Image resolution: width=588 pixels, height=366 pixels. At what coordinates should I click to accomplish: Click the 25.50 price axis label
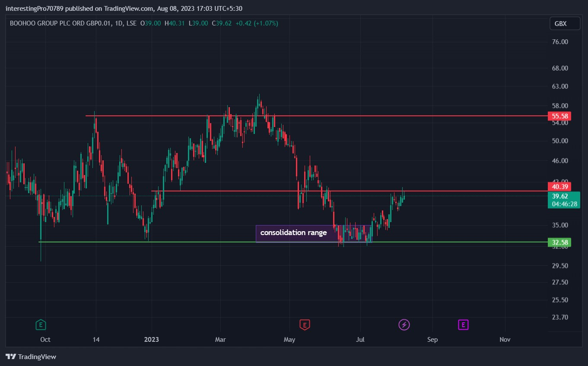coord(560,300)
